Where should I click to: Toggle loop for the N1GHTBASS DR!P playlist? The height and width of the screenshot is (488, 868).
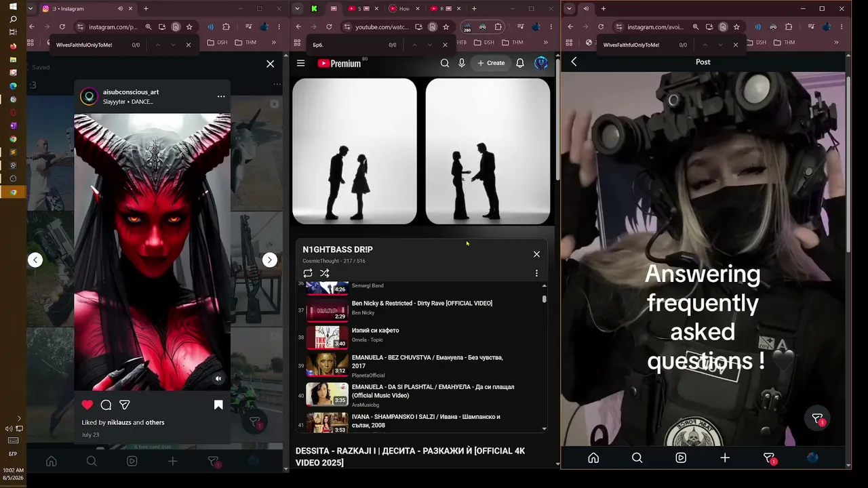coord(308,273)
